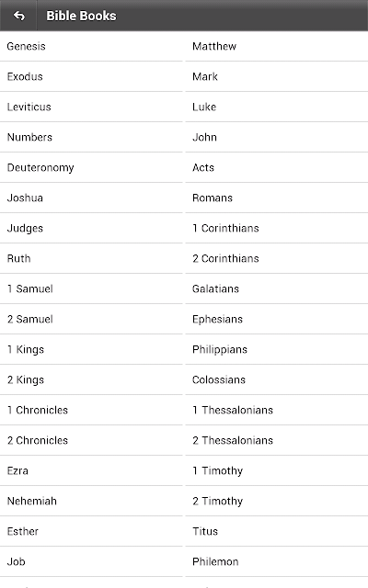Go to the book of Acts
This screenshot has height=588, width=368.
[277, 167]
